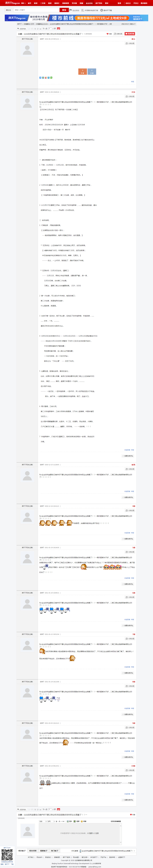Click the 房天下 Fang.com logo in header
Screen dimensions: 153x868
tap(12, 3)
